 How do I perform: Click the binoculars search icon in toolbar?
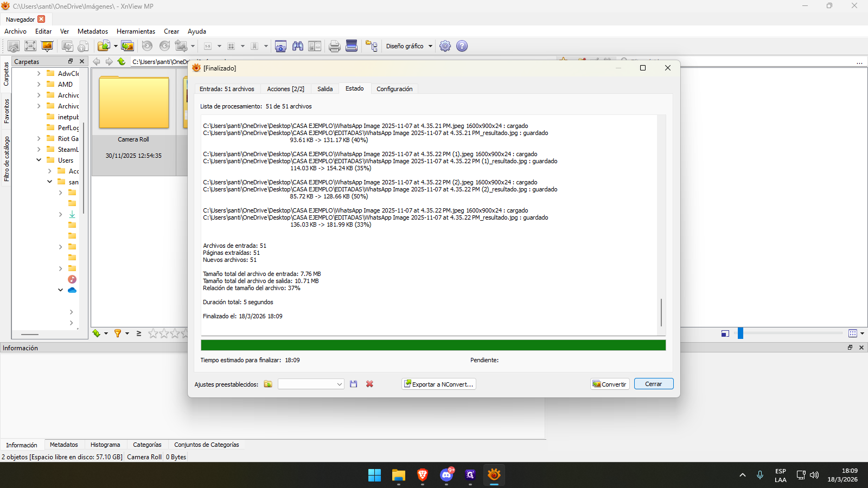pyautogui.click(x=298, y=46)
